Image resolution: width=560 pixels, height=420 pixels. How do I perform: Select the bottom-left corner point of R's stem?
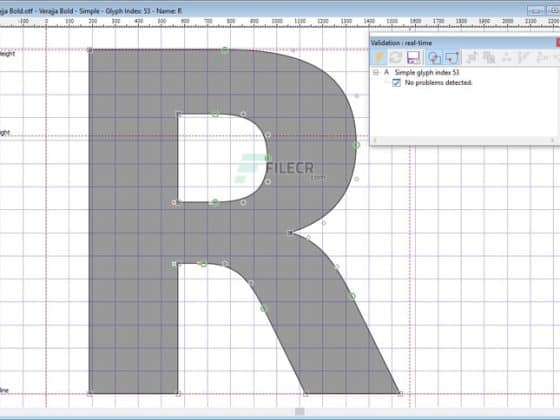[90, 394]
